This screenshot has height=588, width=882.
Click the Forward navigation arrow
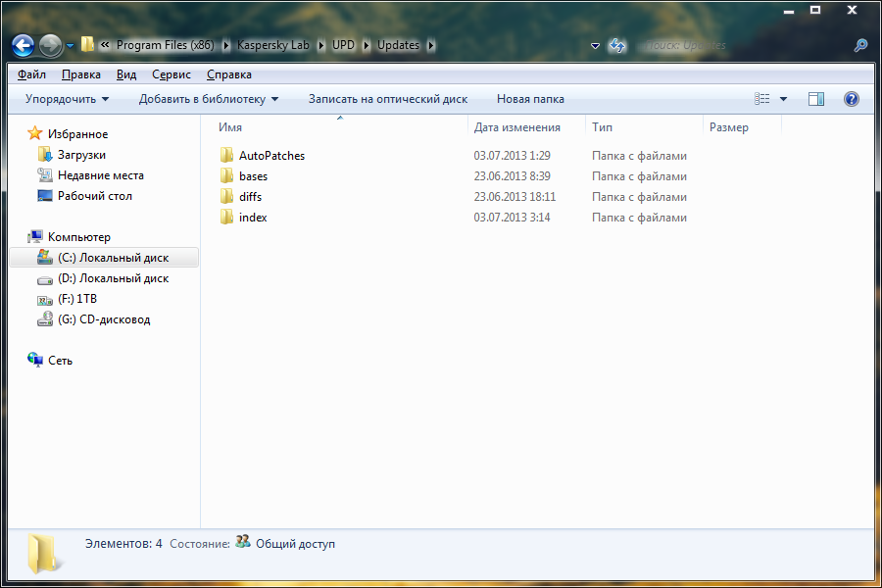point(50,46)
